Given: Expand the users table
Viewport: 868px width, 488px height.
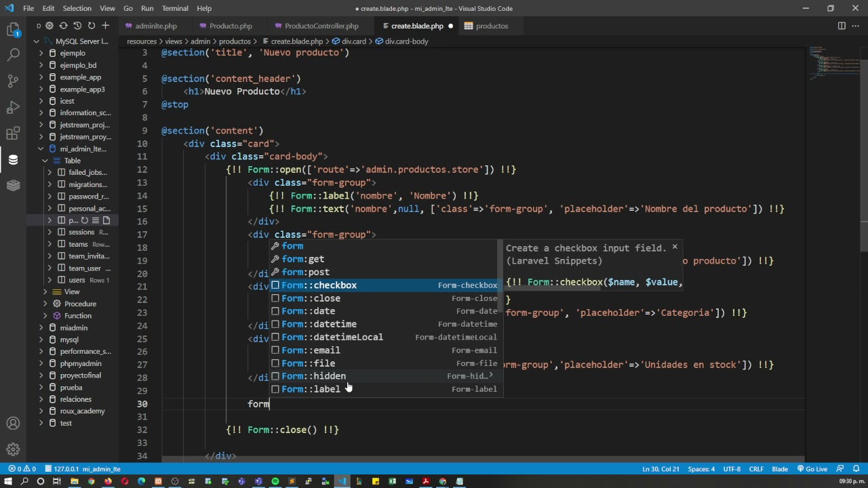Looking at the screenshot, I should pos(50,280).
